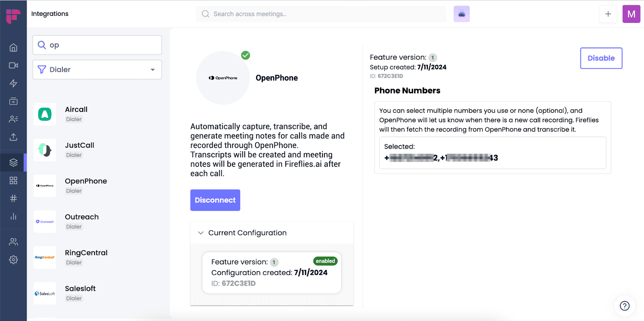Open Uploads via the upload arrow icon
Viewport: 644px width, 321px height.
pyautogui.click(x=13, y=137)
